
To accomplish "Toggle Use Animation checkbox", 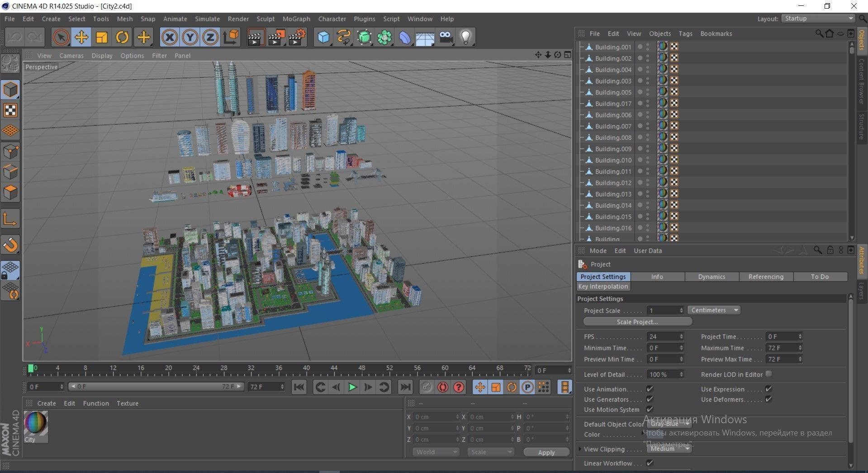I will pyautogui.click(x=650, y=389).
